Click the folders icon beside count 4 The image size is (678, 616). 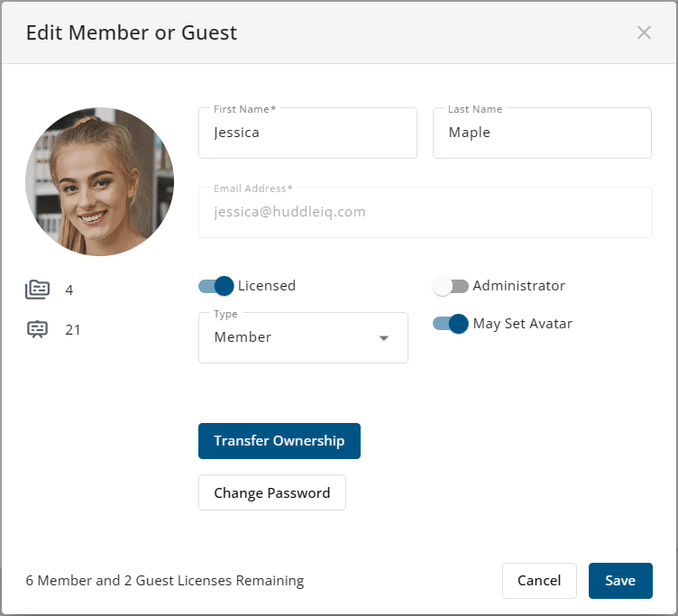coord(37,290)
